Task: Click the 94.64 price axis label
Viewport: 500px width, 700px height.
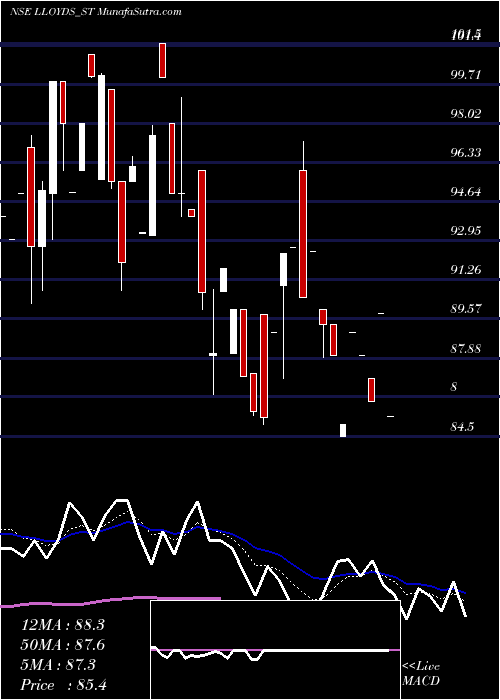Action: (466, 192)
